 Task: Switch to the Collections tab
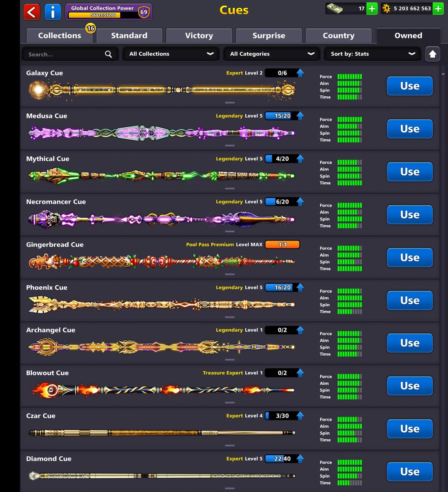tap(60, 36)
